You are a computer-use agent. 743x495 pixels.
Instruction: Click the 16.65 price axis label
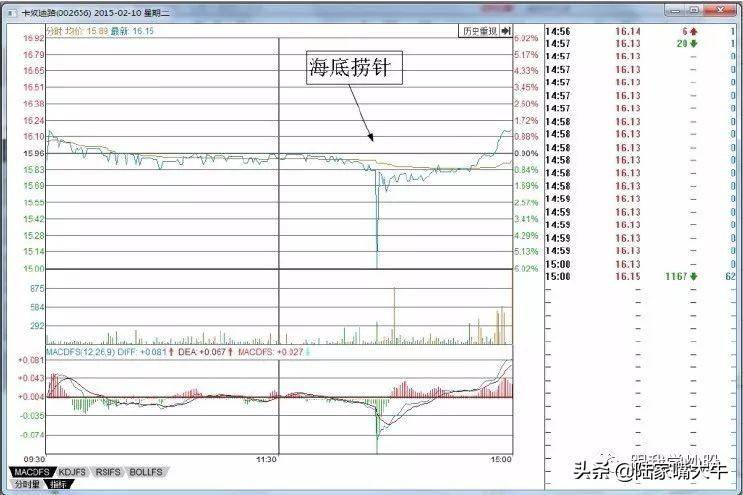34,71
